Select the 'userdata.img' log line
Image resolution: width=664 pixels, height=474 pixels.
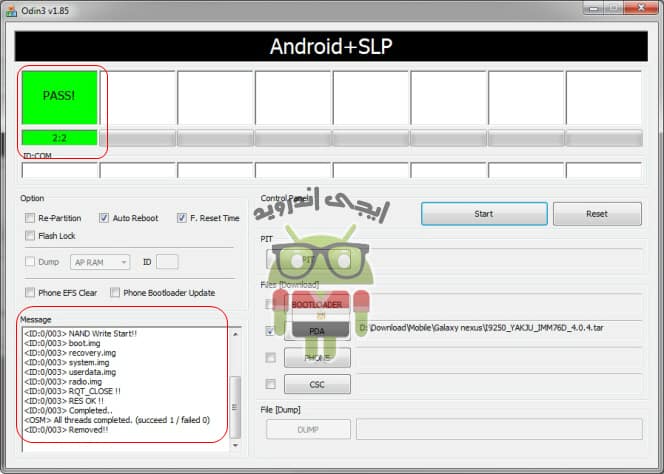coord(70,372)
